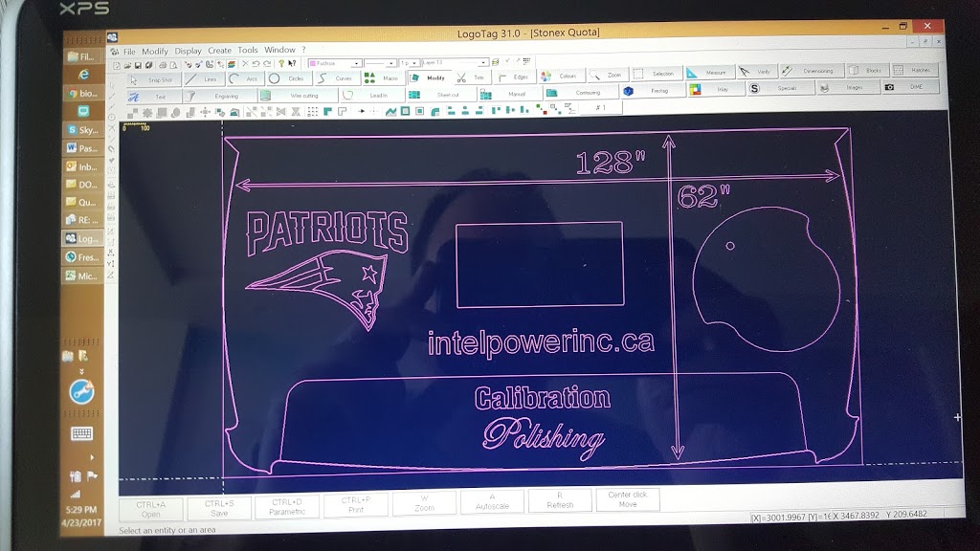Click the Verify compass tool
The width and height of the screenshot is (980, 551).
point(756,72)
